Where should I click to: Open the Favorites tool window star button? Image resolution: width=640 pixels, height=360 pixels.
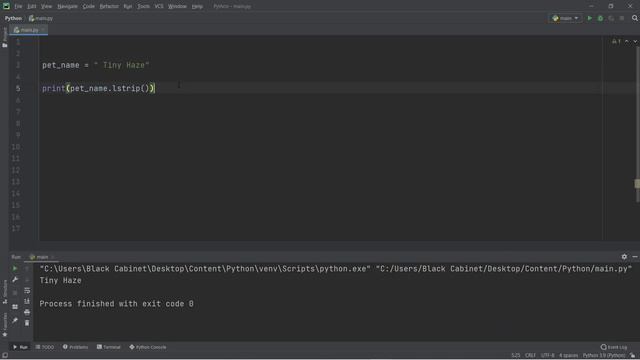coord(5,325)
